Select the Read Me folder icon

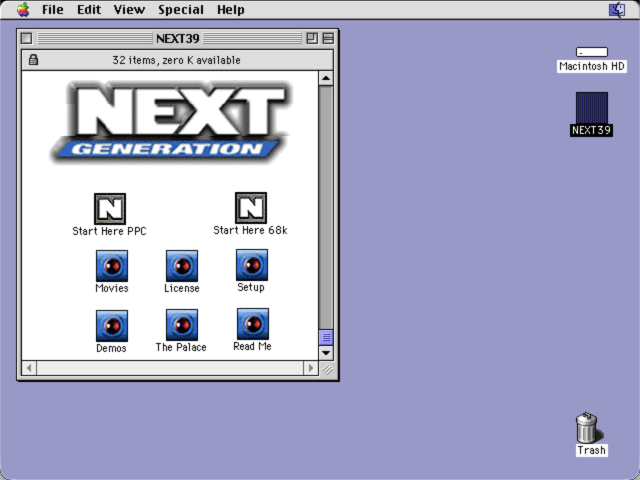tap(253, 324)
